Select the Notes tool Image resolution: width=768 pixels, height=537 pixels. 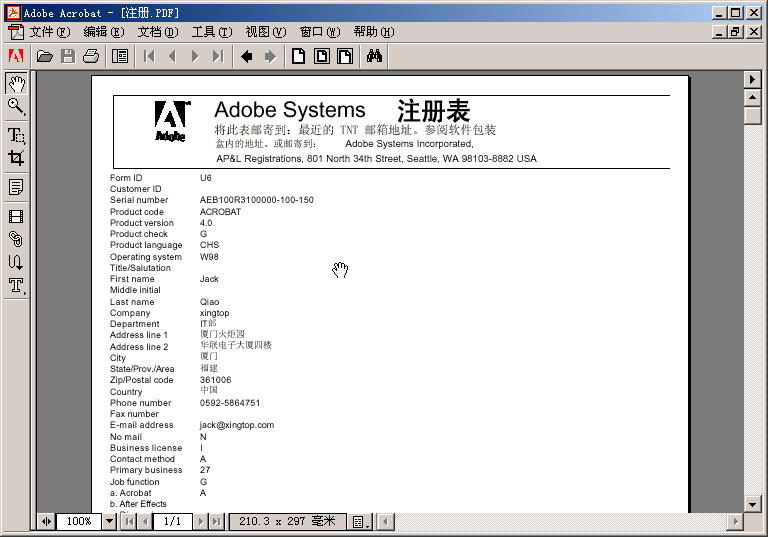point(16,187)
